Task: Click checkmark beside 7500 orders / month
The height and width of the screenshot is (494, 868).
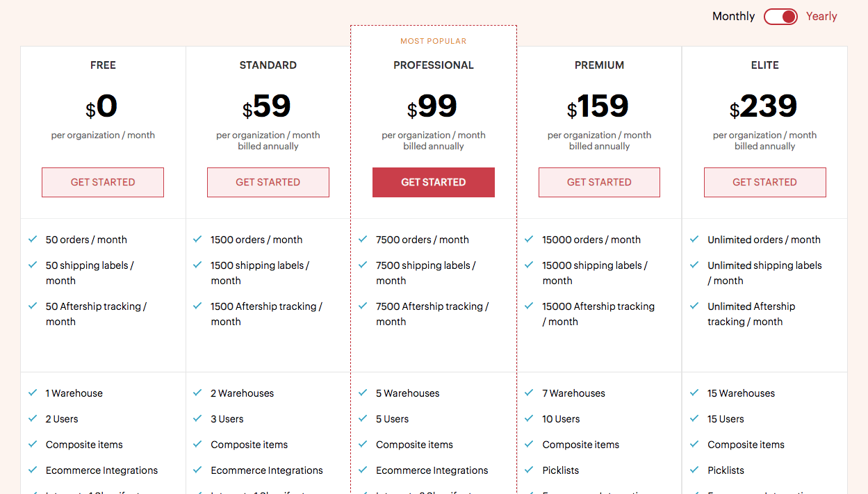Action: [363, 239]
